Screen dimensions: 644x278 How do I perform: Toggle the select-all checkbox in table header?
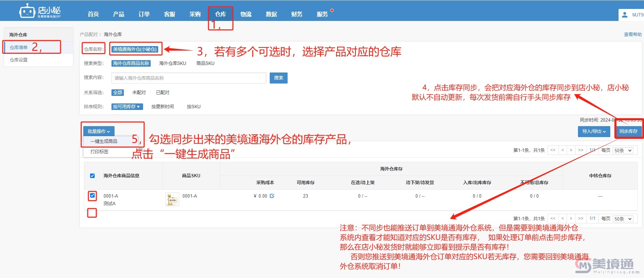coord(92,176)
